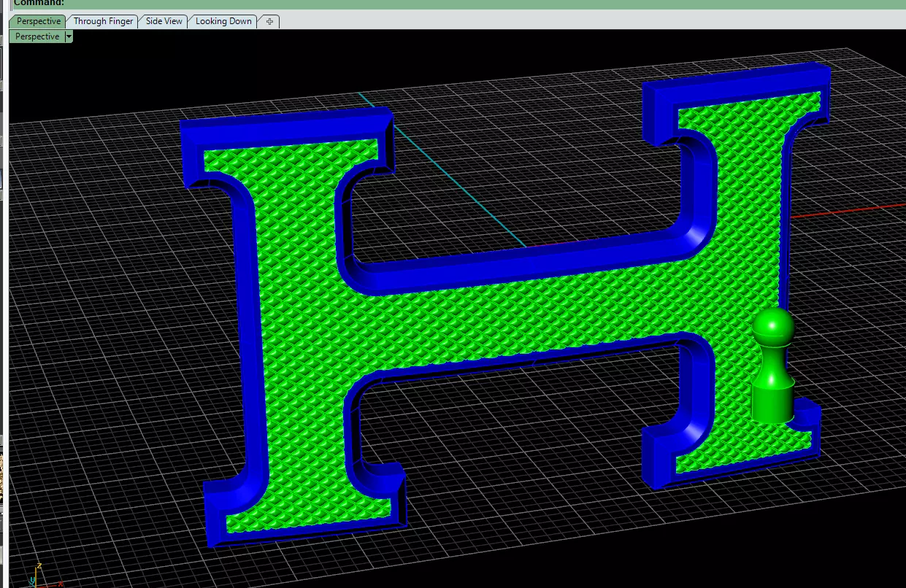This screenshot has width=906, height=588.
Task: Open the Through Finger viewport tab
Action: [x=103, y=21]
